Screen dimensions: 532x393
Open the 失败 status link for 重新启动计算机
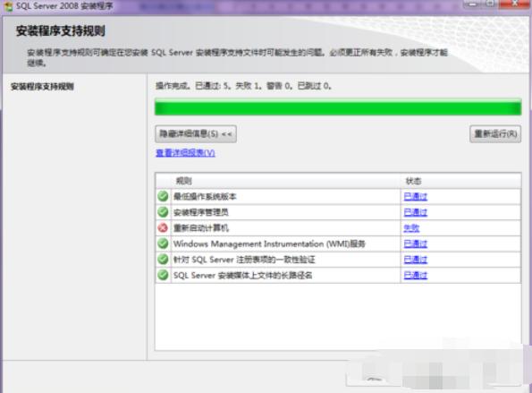click(x=411, y=228)
